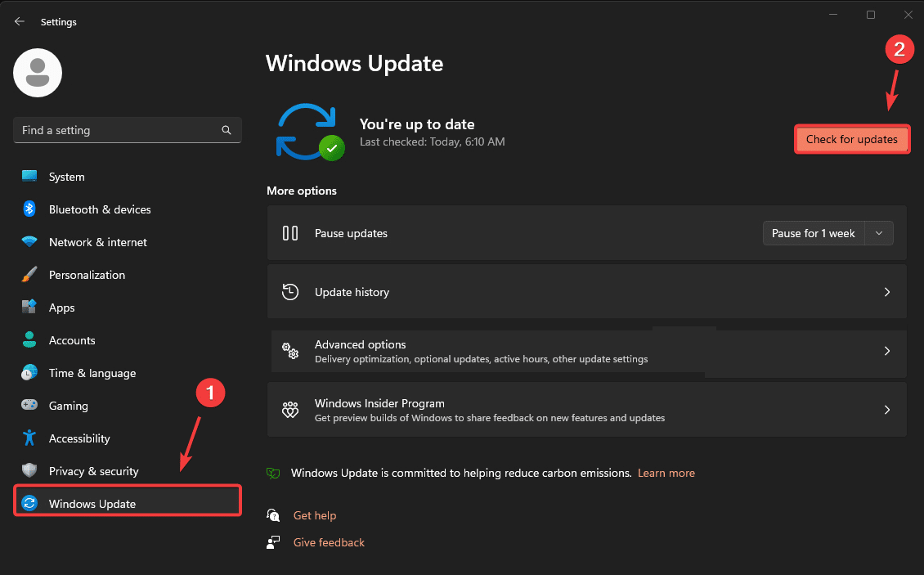Viewport: 924px width, 575px height.
Task: Open Network & internet settings
Action: (x=97, y=242)
